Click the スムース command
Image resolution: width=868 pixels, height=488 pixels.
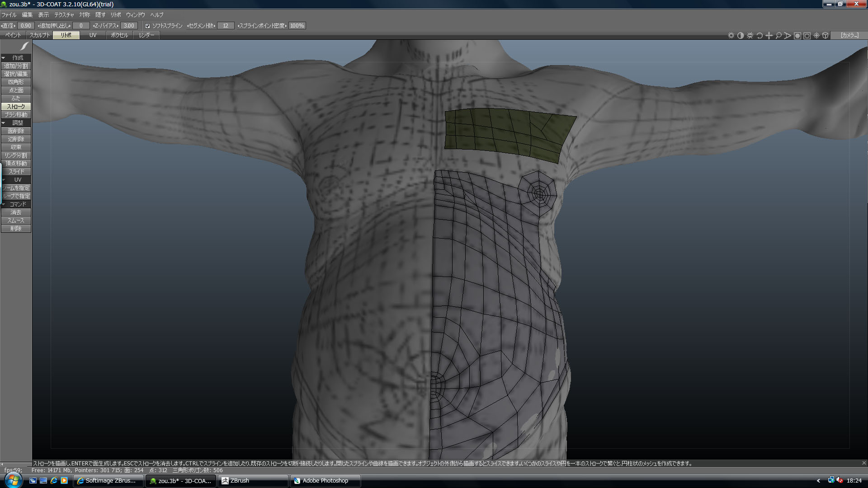pyautogui.click(x=16, y=221)
